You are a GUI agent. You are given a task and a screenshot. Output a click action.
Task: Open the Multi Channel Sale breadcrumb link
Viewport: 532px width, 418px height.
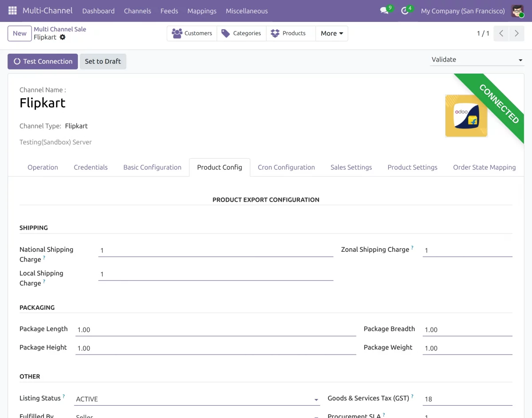[60, 29]
